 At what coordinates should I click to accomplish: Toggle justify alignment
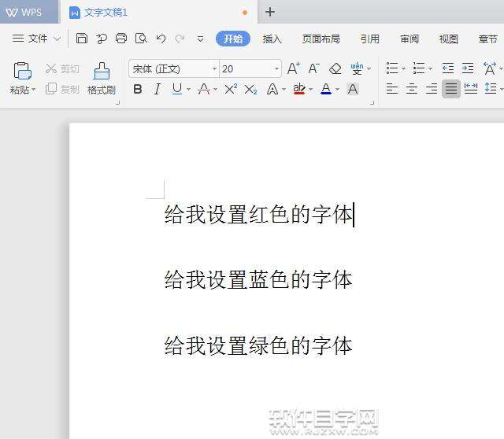pos(451,89)
